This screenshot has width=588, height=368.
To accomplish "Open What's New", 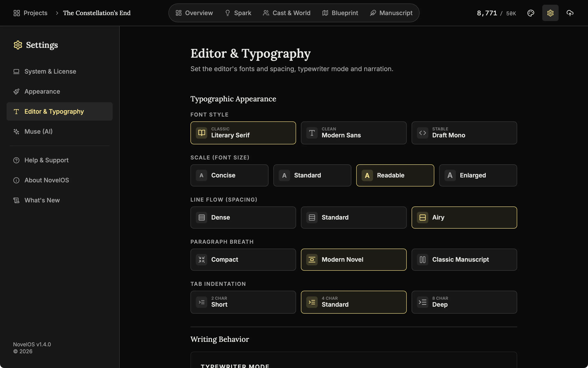I will pyautogui.click(x=60, y=200).
